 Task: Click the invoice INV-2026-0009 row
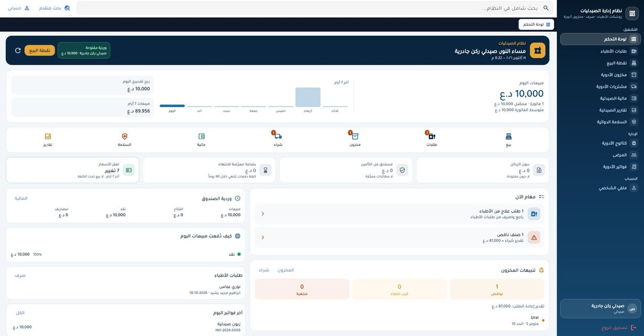coord(126,327)
